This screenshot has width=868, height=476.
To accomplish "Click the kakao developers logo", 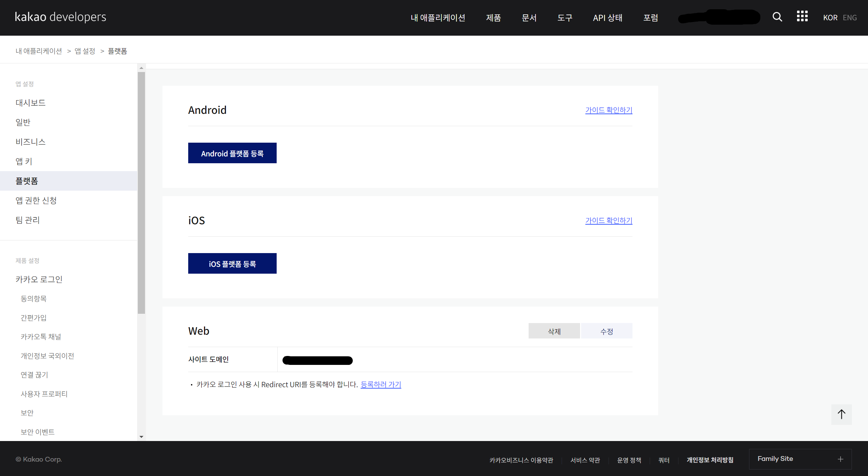I will coord(61,17).
